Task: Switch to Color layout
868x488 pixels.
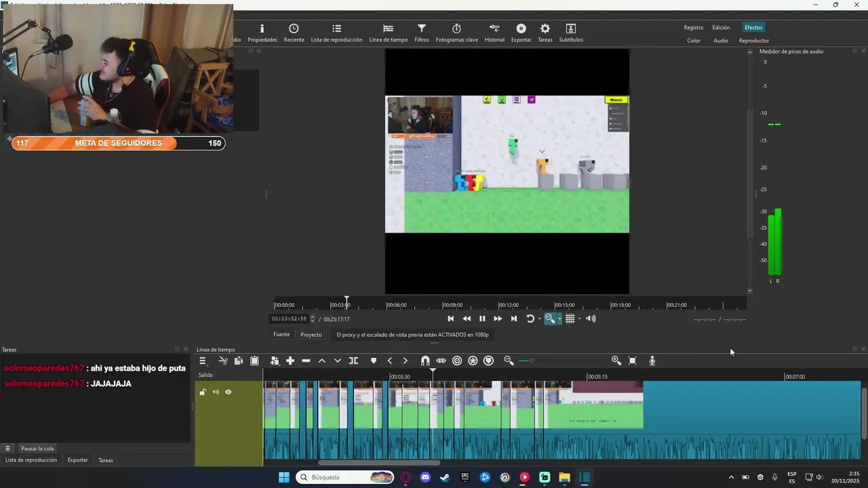Action: pos(694,41)
